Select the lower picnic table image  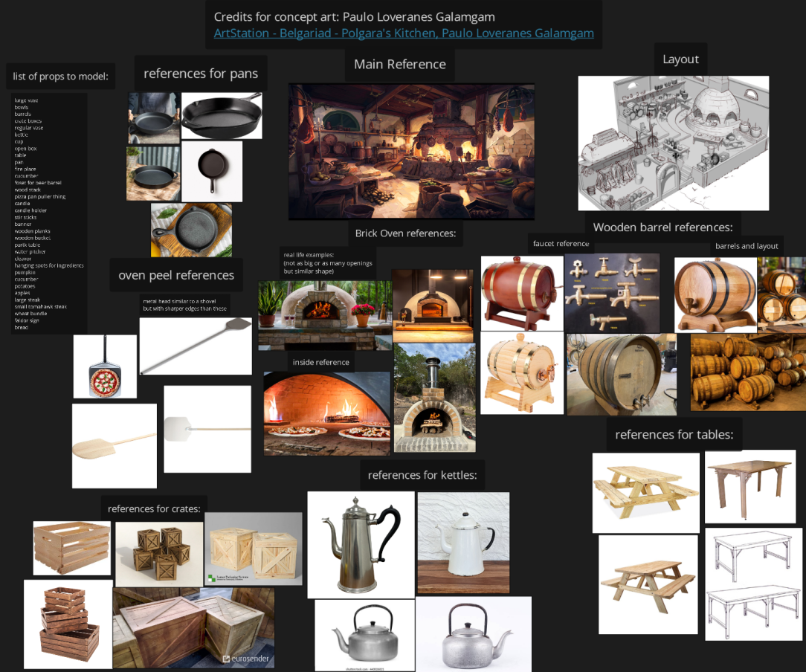(648, 585)
